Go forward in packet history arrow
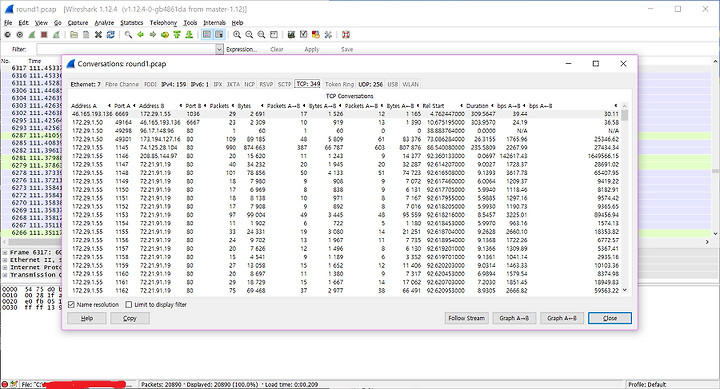 coord(152,34)
